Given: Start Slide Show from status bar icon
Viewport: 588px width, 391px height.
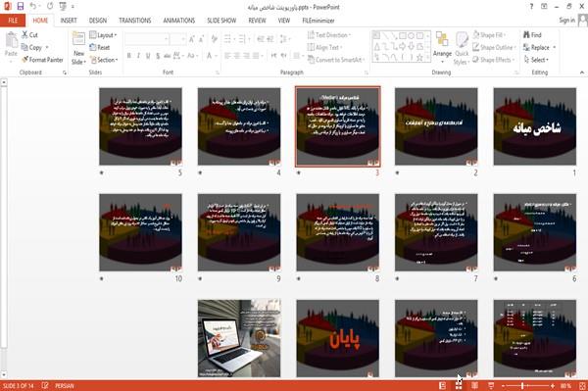Looking at the screenshot, I should point(491,386).
